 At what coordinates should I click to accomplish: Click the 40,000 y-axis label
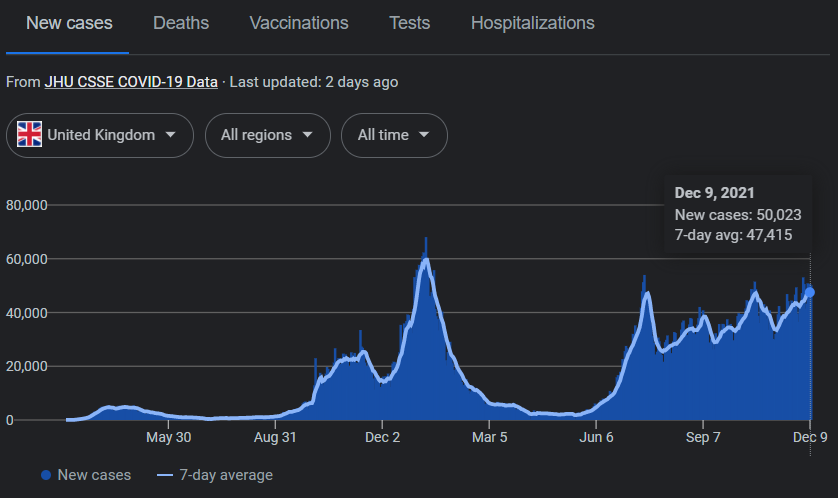(27, 313)
